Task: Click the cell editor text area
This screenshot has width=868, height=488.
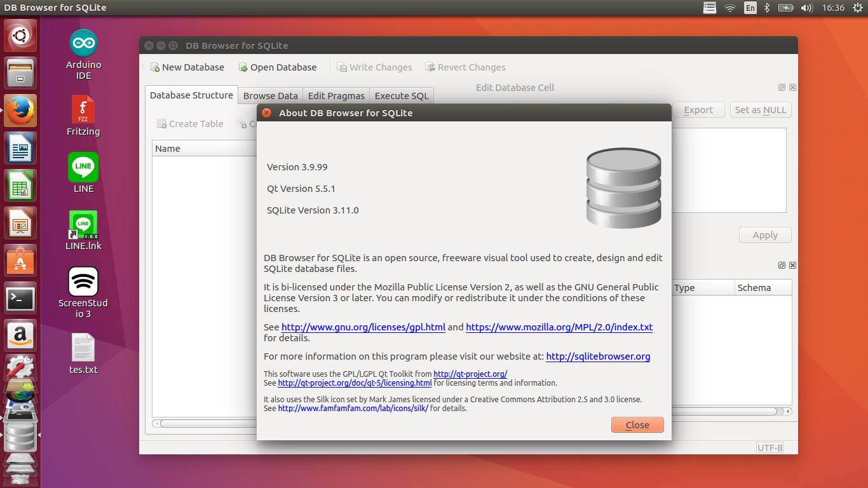Action: [x=729, y=170]
